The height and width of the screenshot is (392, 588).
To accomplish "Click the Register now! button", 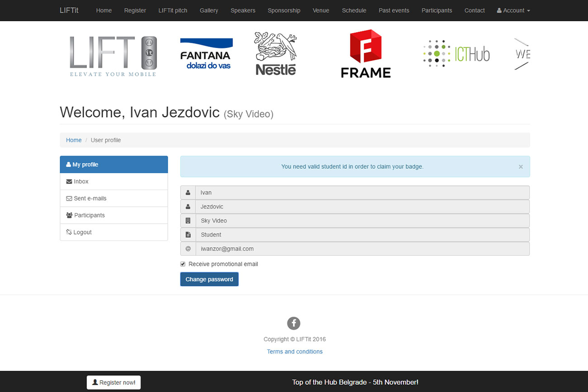I will click(114, 382).
